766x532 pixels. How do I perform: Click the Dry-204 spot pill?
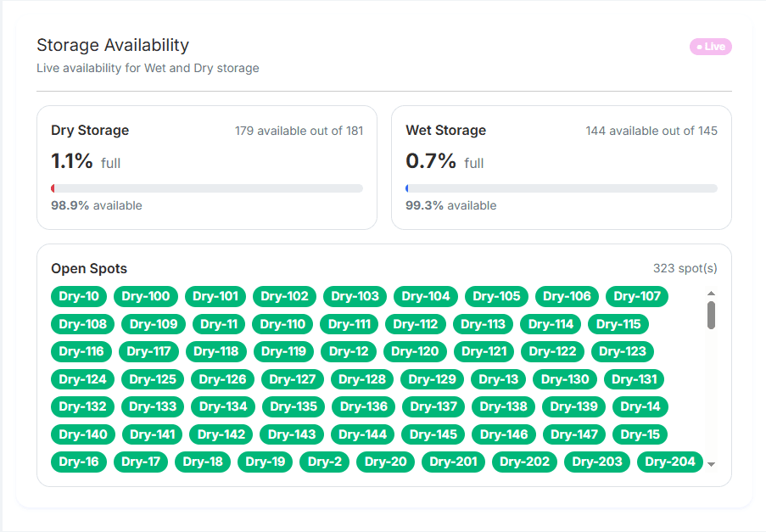point(669,462)
